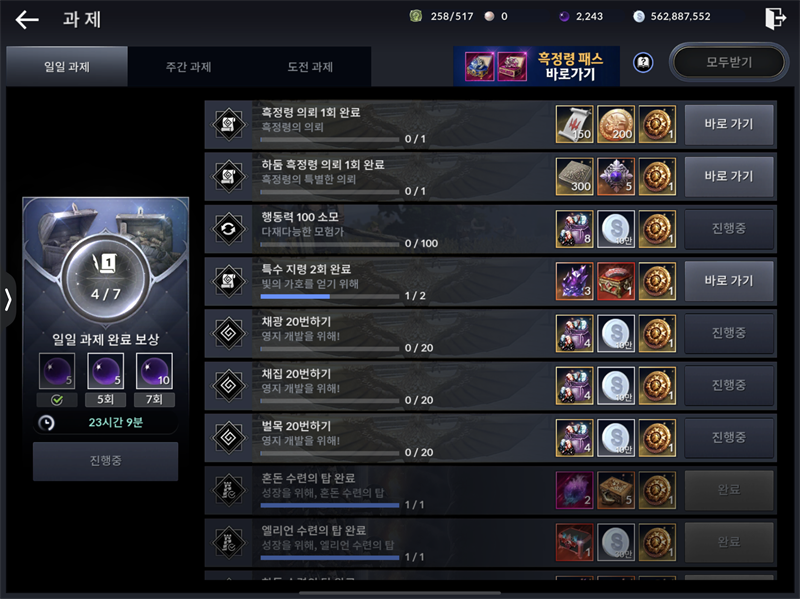Click the scroll reward icon showing 150

click(574, 124)
